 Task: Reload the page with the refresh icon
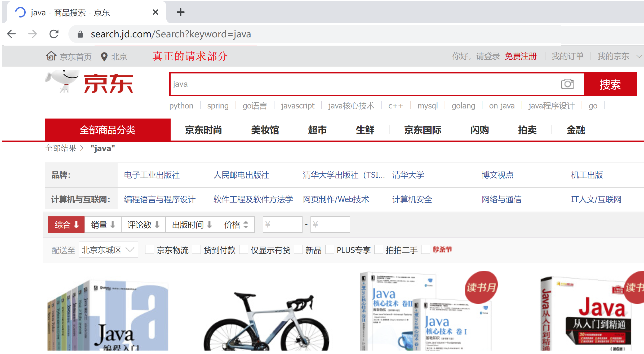click(54, 34)
